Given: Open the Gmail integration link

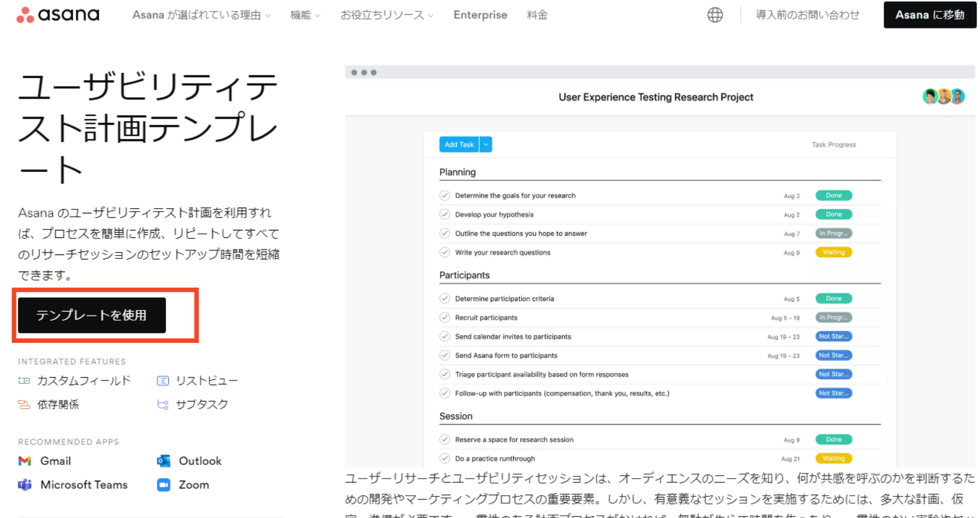Looking at the screenshot, I should 55,461.
